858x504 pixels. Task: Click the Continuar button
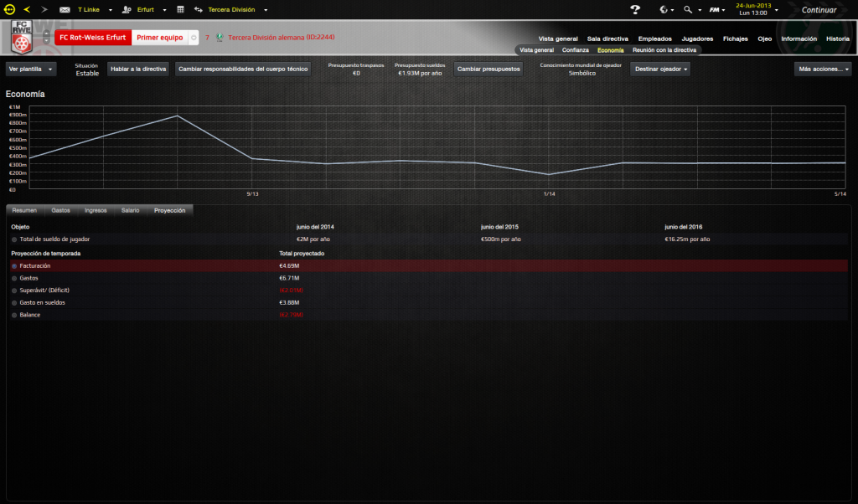pos(819,10)
